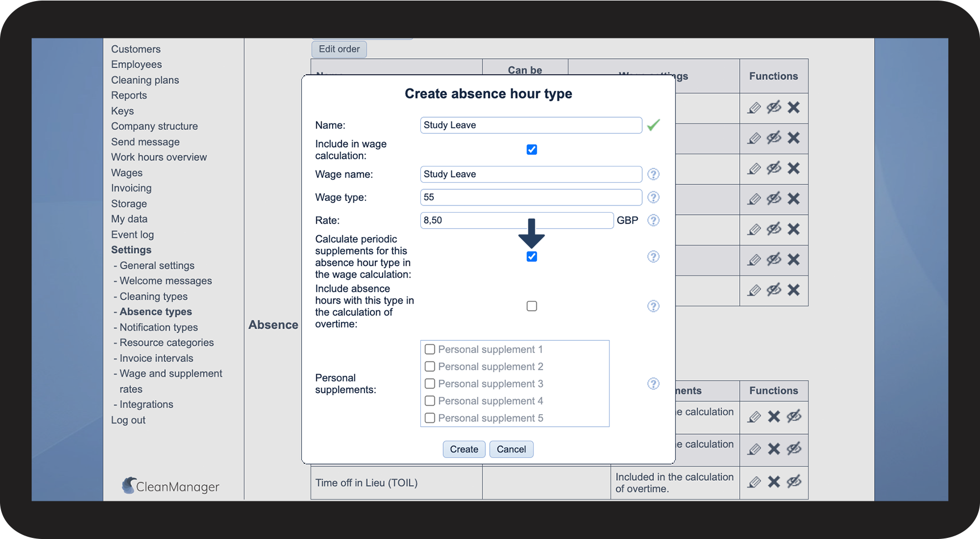Cancel the absence hour type dialog
The height and width of the screenshot is (539, 980).
coord(511,449)
